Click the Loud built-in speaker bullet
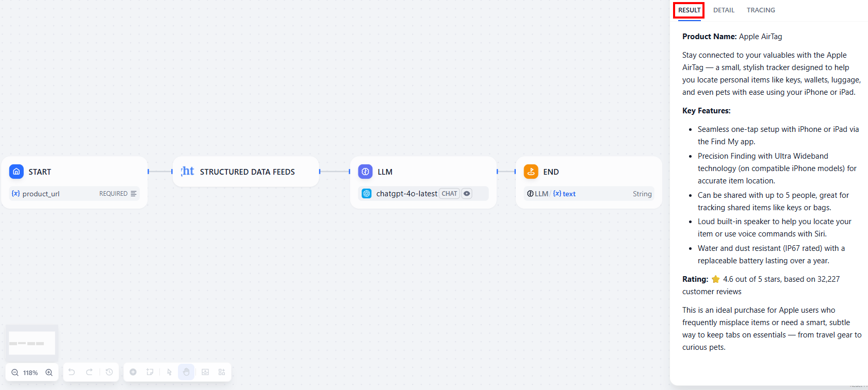The height and width of the screenshot is (390, 868). 775,228
